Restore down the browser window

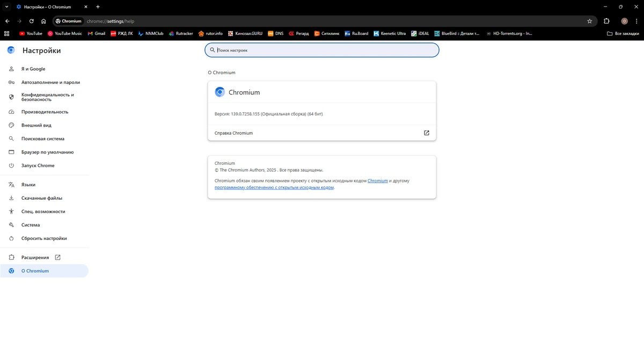tap(621, 7)
